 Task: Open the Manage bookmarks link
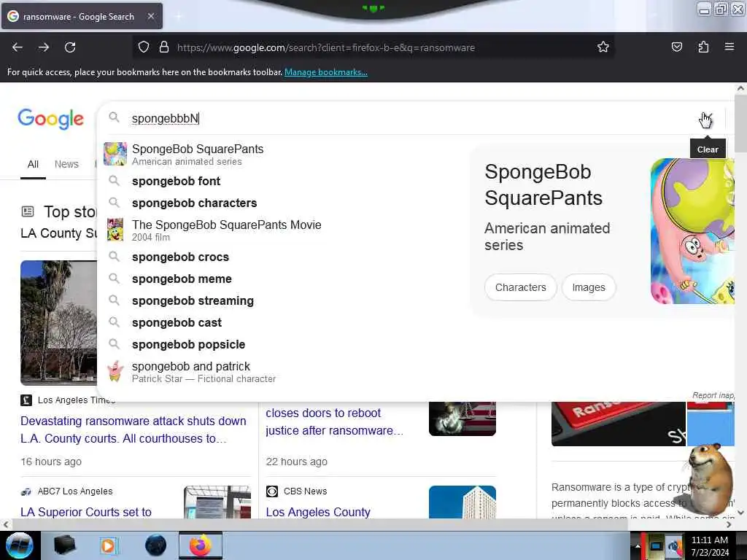click(326, 72)
